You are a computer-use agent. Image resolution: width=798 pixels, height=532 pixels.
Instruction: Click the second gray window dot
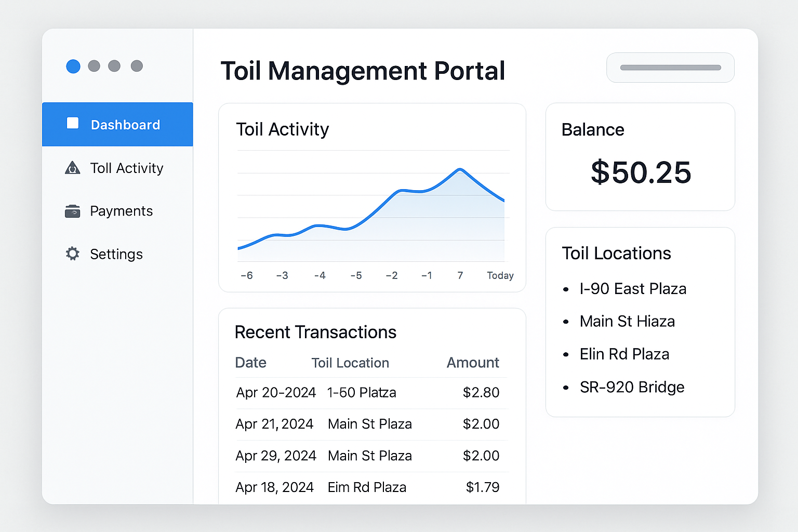[x=94, y=66]
